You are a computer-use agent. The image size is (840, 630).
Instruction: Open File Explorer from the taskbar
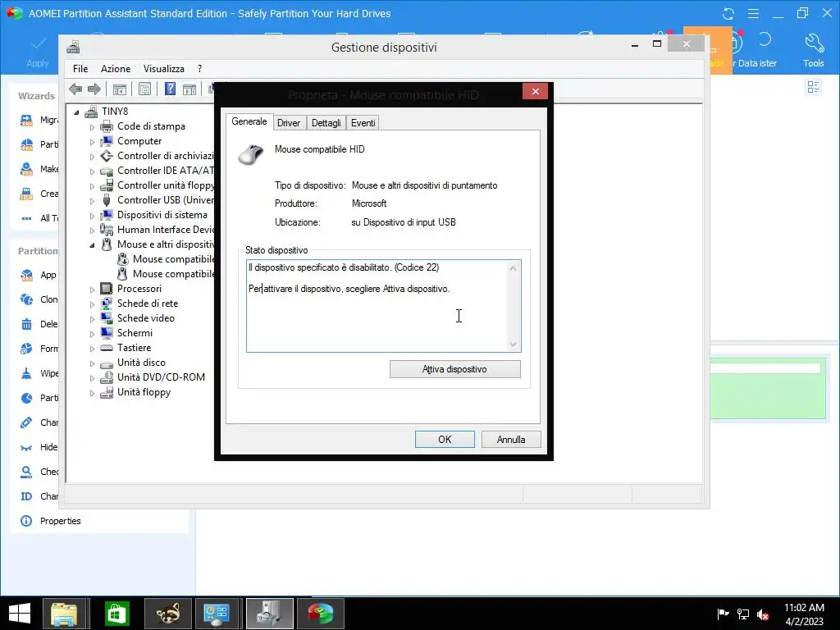tap(64, 614)
